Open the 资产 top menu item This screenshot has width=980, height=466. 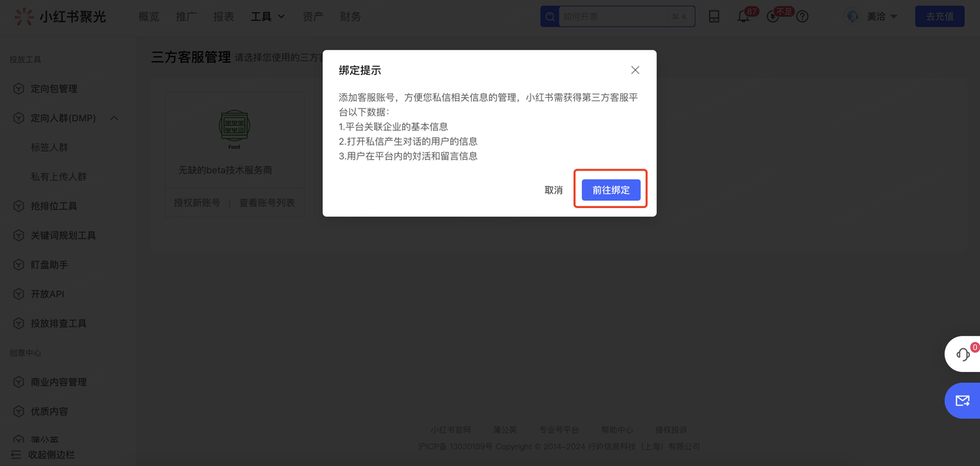click(x=312, y=16)
